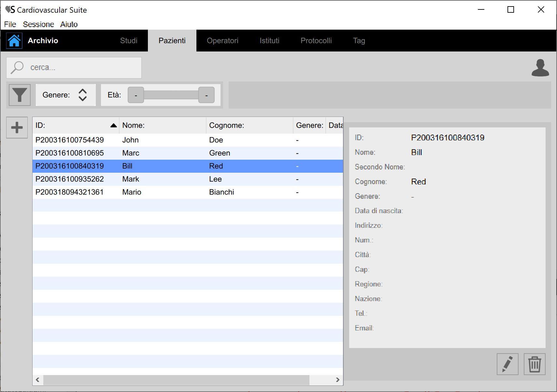The width and height of the screenshot is (557, 392).
Task: Switch to the Studi tab
Action: 129,41
